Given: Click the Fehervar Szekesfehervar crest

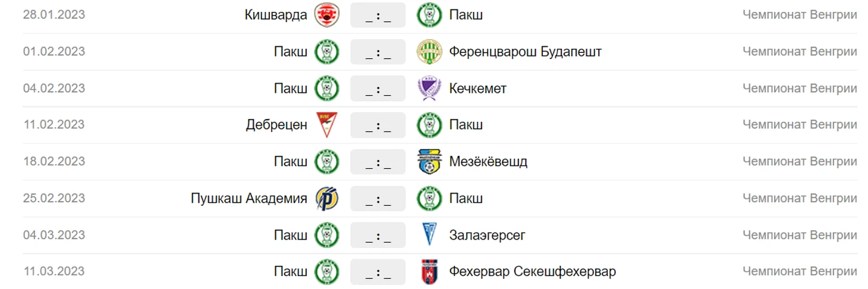Looking at the screenshot, I should pyautogui.click(x=429, y=272).
